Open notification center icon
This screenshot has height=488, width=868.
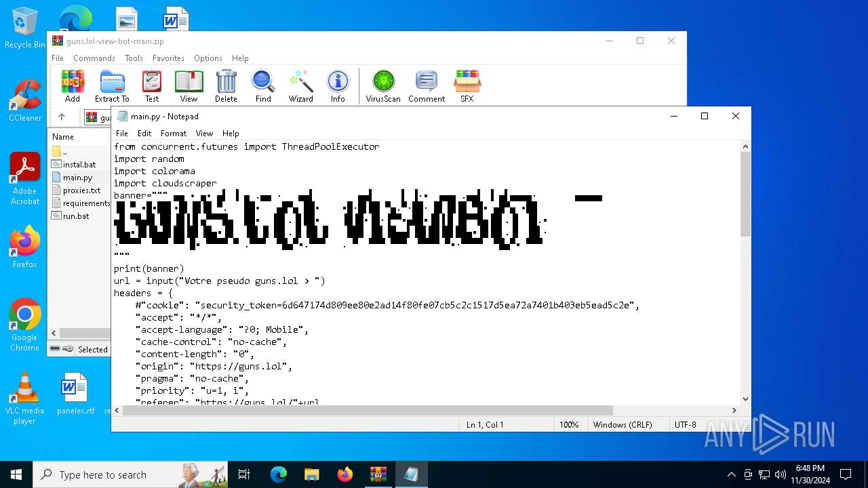(x=846, y=474)
